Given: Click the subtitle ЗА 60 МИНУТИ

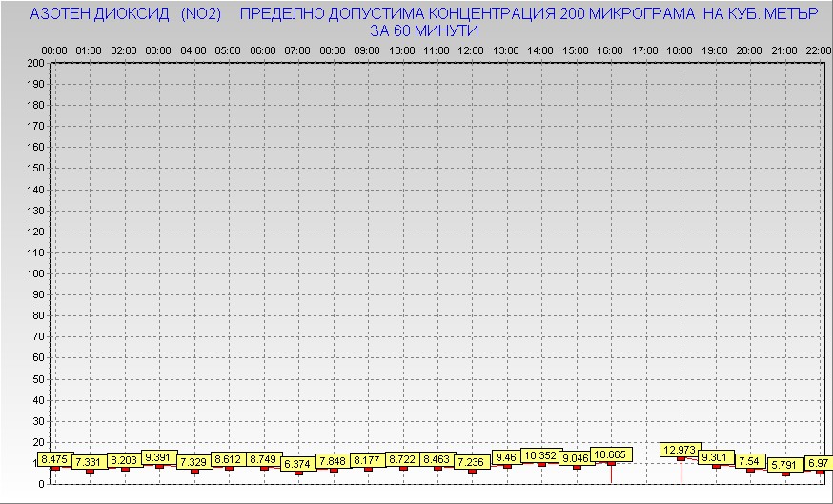Looking at the screenshot, I should [424, 30].
